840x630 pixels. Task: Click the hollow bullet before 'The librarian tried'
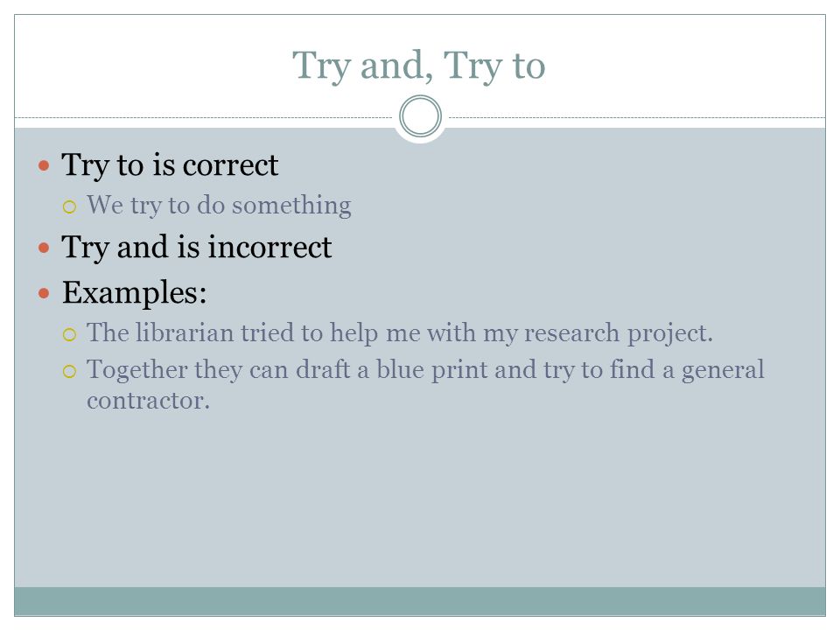[69, 335]
